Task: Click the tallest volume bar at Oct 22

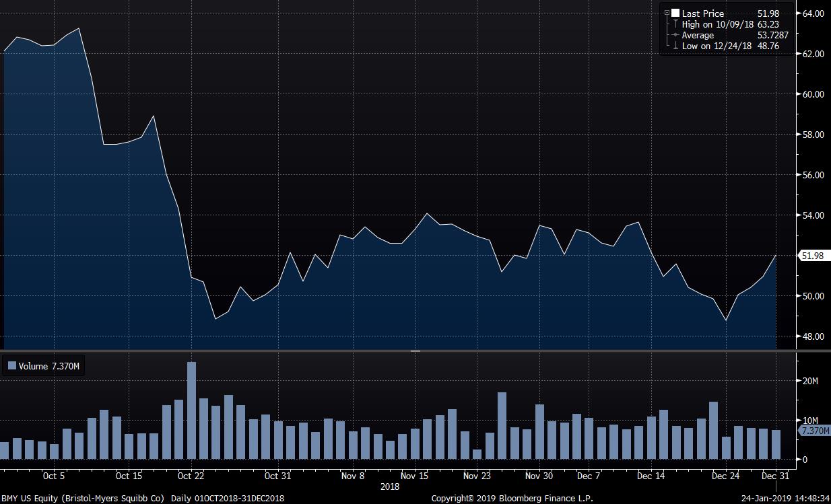Action: click(191, 410)
